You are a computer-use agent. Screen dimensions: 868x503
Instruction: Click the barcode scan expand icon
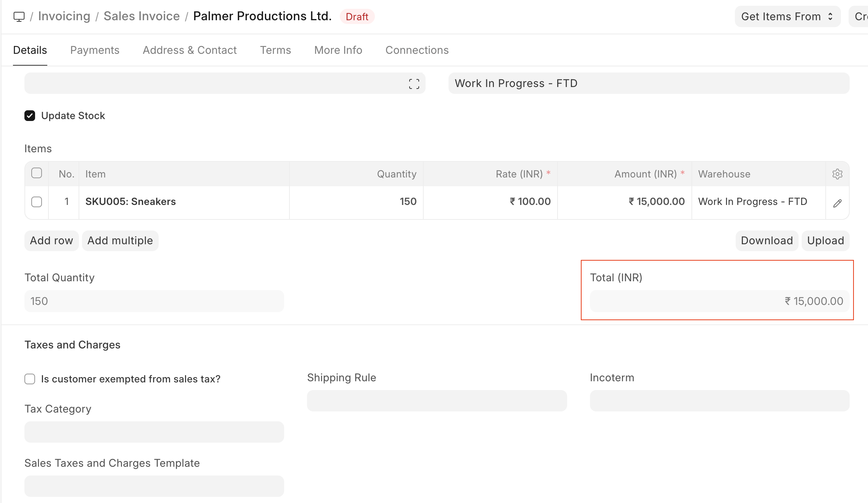(414, 84)
